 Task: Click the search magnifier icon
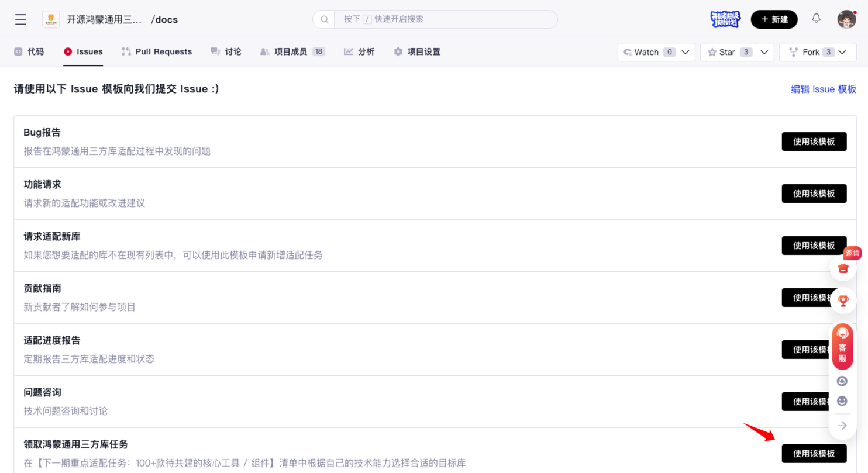click(323, 19)
